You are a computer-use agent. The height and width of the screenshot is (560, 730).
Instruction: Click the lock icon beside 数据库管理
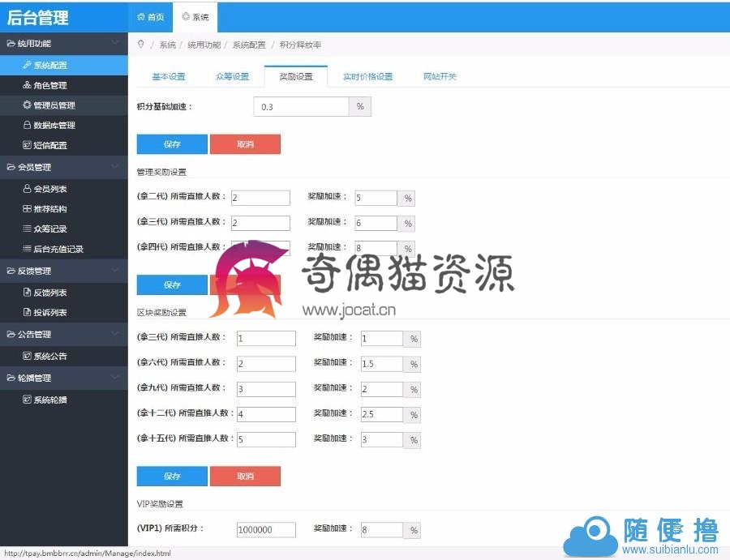[x=27, y=125]
